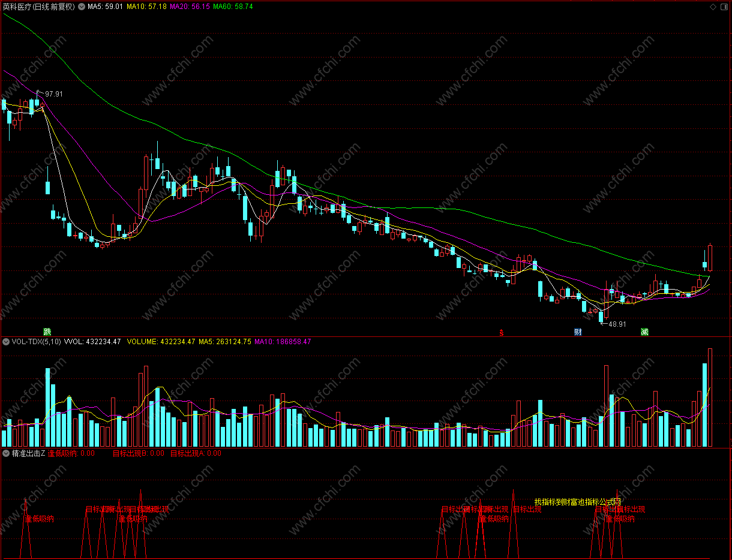
Task: Click the yellow VOLUME: 432234.47 readout
Action: click(x=161, y=342)
